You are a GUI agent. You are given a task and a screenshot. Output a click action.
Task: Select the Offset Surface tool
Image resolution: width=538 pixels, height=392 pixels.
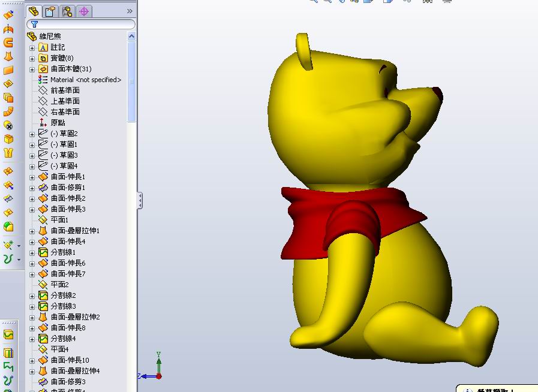pos(8,85)
